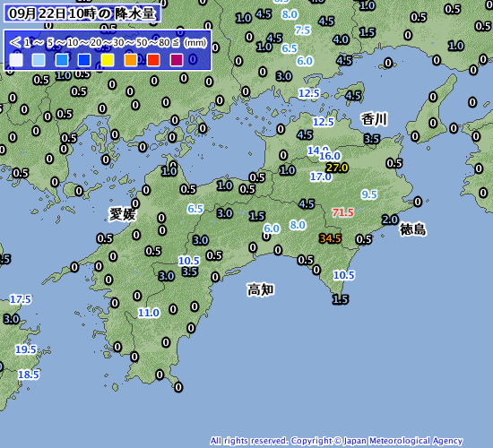Click the 高知 prefecture label

pos(260,289)
